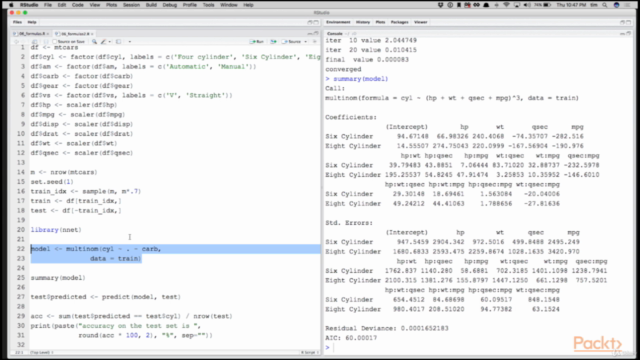Click the battery status in menu bar

pyautogui.click(x=542, y=5)
